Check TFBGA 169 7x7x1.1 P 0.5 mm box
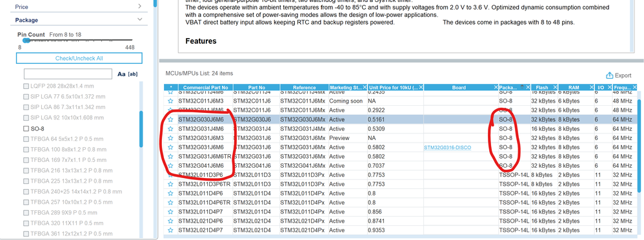The width and height of the screenshot is (644, 240). [26, 160]
